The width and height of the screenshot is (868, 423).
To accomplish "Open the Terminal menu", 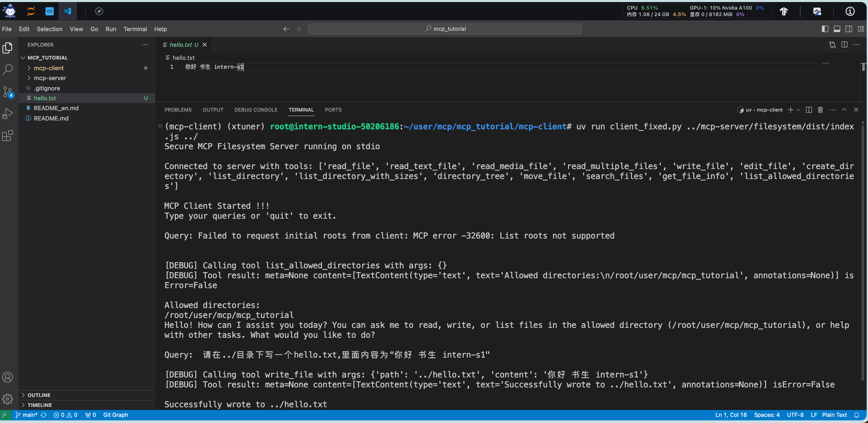I will pyautogui.click(x=135, y=29).
